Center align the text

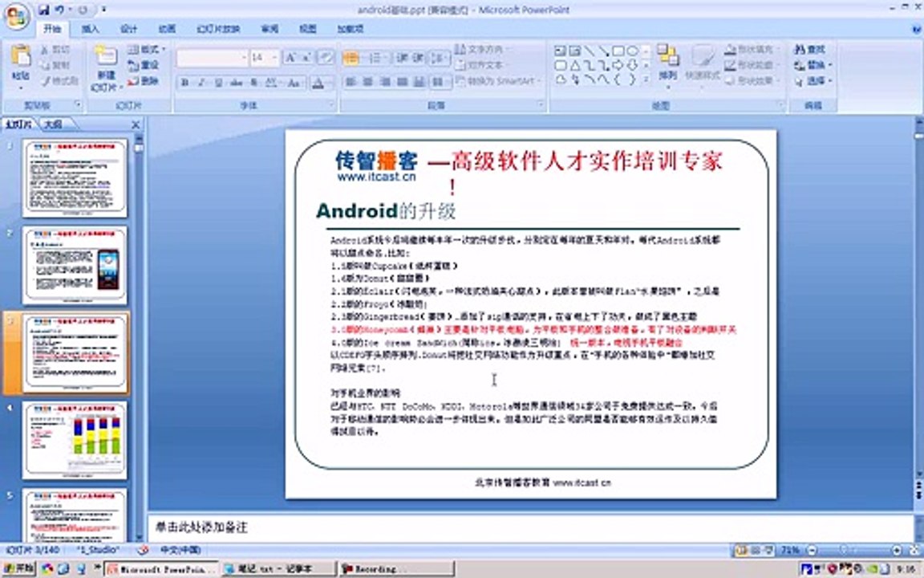(367, 81)
